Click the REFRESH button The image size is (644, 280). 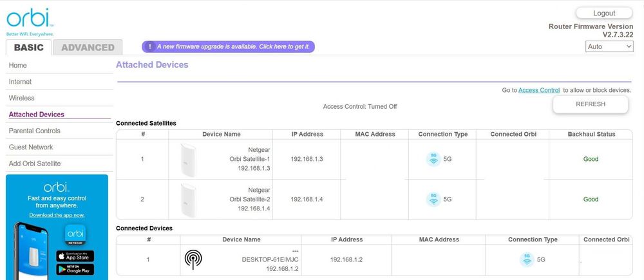tap(591, 104)
